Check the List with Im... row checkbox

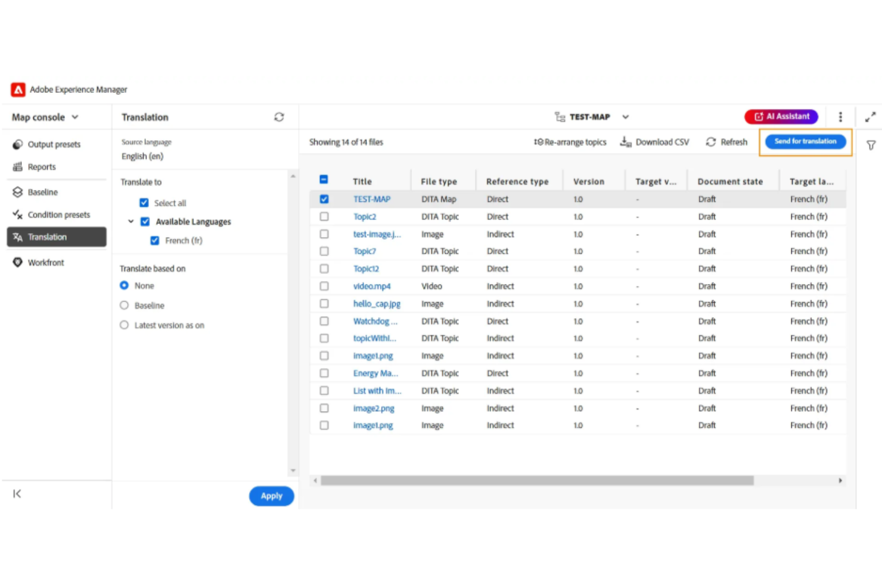click(x=324, y=391)
